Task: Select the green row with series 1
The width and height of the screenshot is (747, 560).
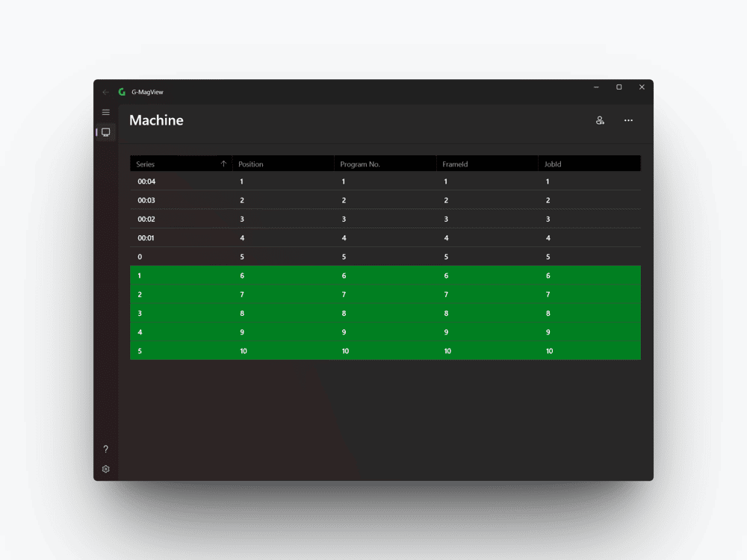Action: [x=385, y=276]
